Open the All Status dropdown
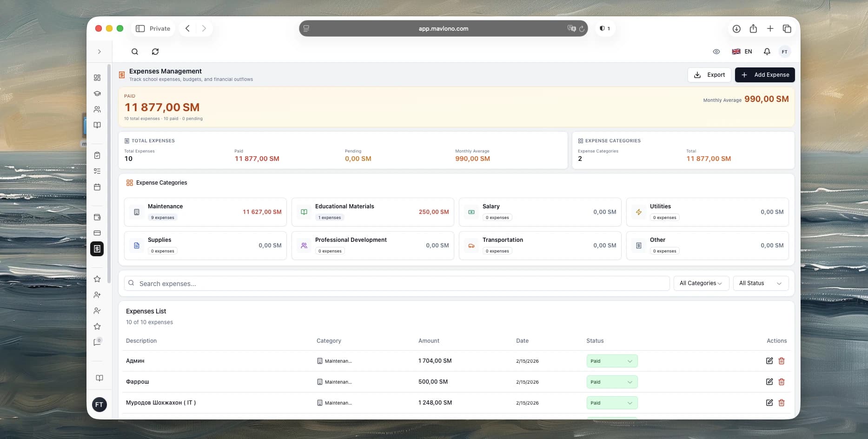868x439 pixels. click(x=760, y=283)
